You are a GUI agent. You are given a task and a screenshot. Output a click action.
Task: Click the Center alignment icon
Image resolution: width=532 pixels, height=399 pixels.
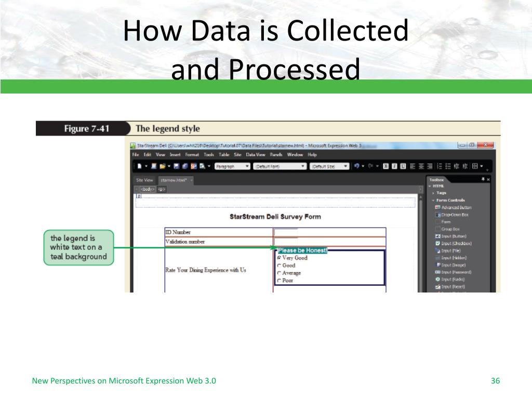[421, 166]
